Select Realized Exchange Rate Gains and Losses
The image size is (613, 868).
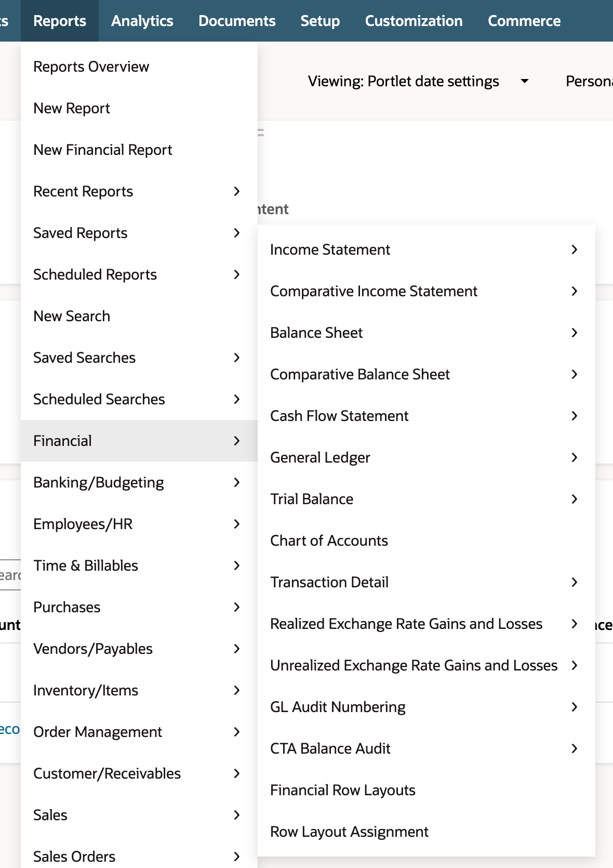pos(426,624)
